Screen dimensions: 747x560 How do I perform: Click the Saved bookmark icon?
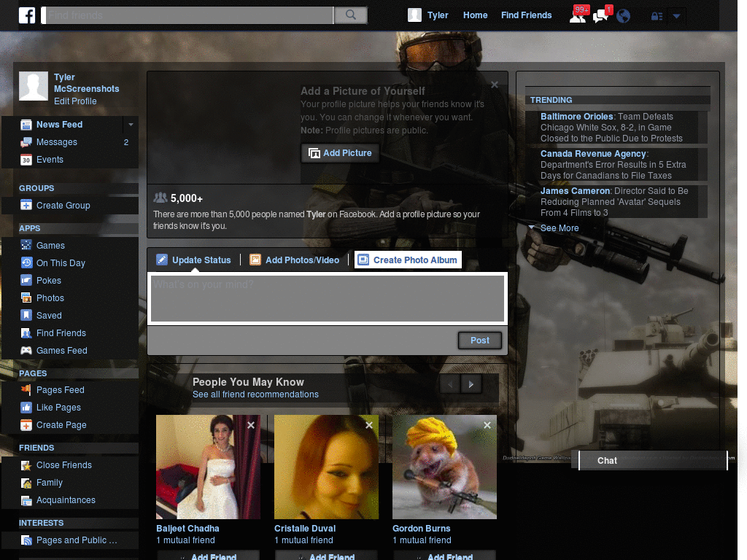point(26,315)
